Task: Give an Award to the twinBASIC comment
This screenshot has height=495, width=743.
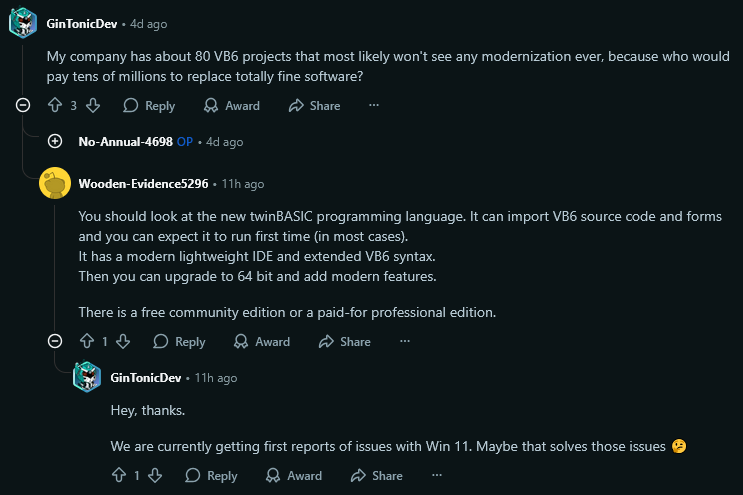Action: (x=262, y=341)
